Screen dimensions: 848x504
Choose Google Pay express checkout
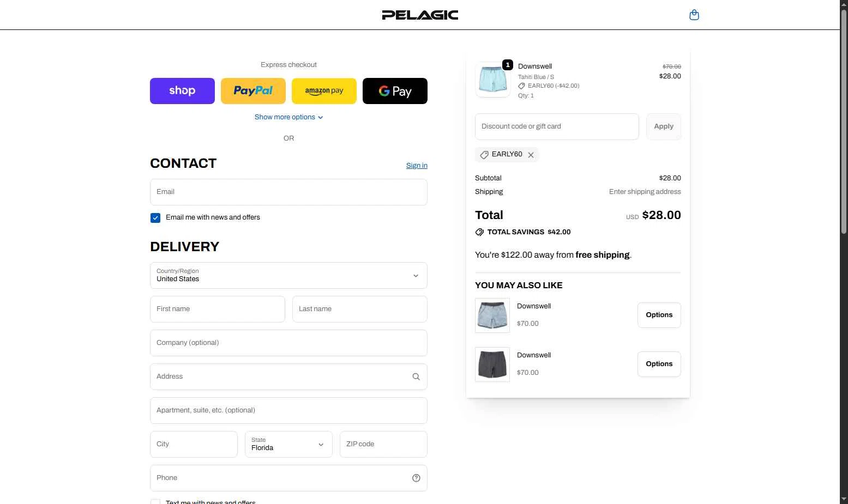pos(395,90)
